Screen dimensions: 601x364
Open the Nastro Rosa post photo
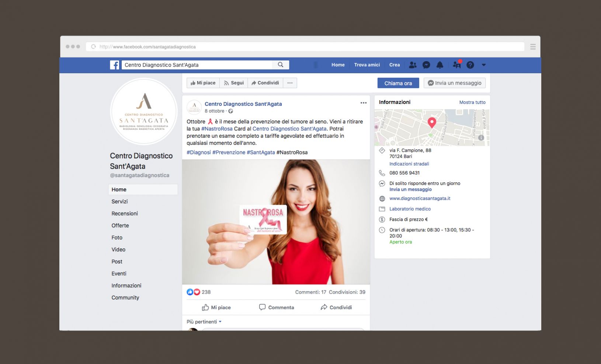276,222
